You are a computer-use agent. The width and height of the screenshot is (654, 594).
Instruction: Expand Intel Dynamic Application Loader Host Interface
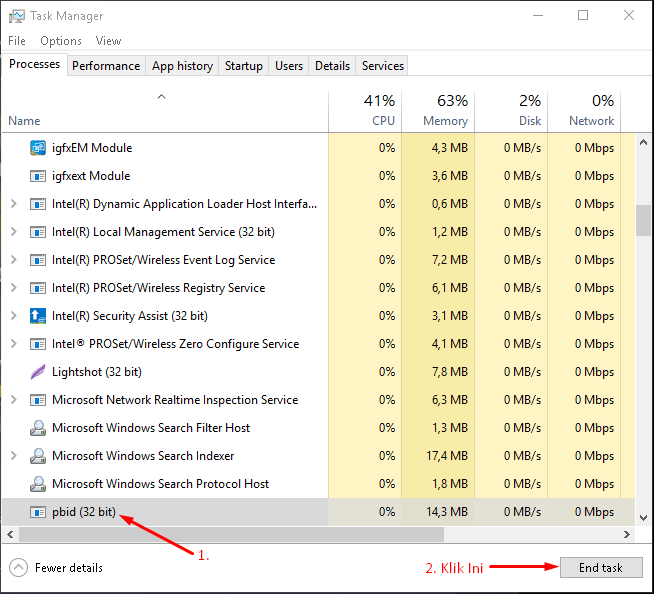pos(14,204)
